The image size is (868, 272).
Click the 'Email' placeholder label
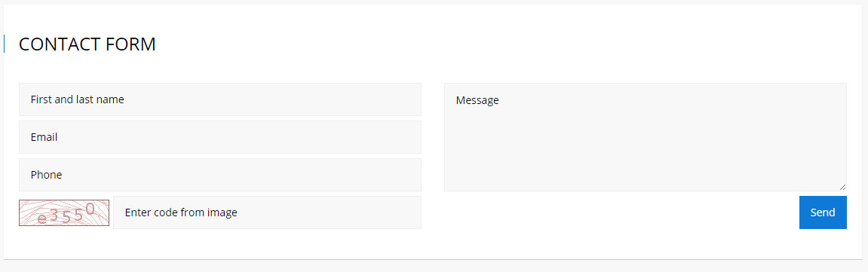44,137
